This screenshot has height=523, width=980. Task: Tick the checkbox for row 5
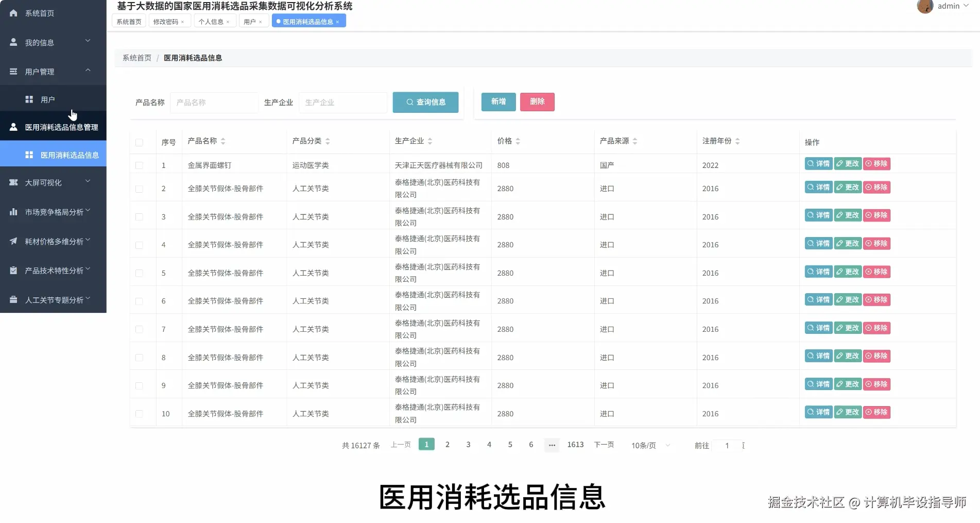pyautogui.click(x=139, y=273)
